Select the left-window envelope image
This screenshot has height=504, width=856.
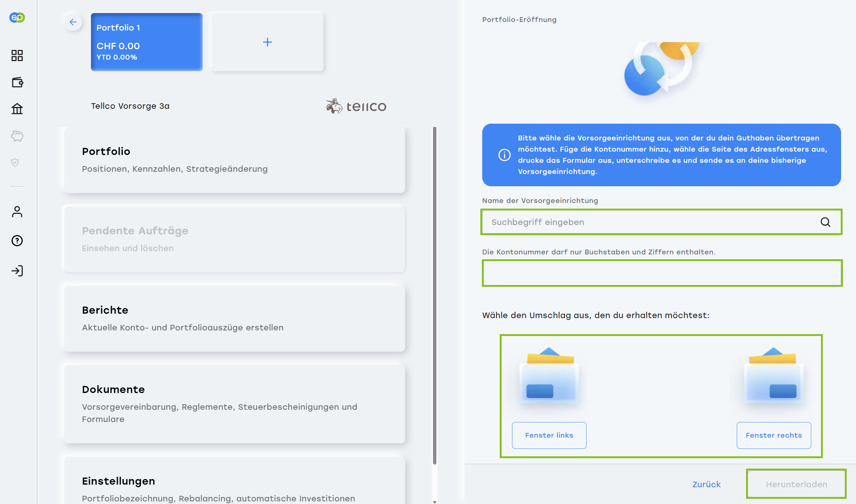tap(549, 375)
